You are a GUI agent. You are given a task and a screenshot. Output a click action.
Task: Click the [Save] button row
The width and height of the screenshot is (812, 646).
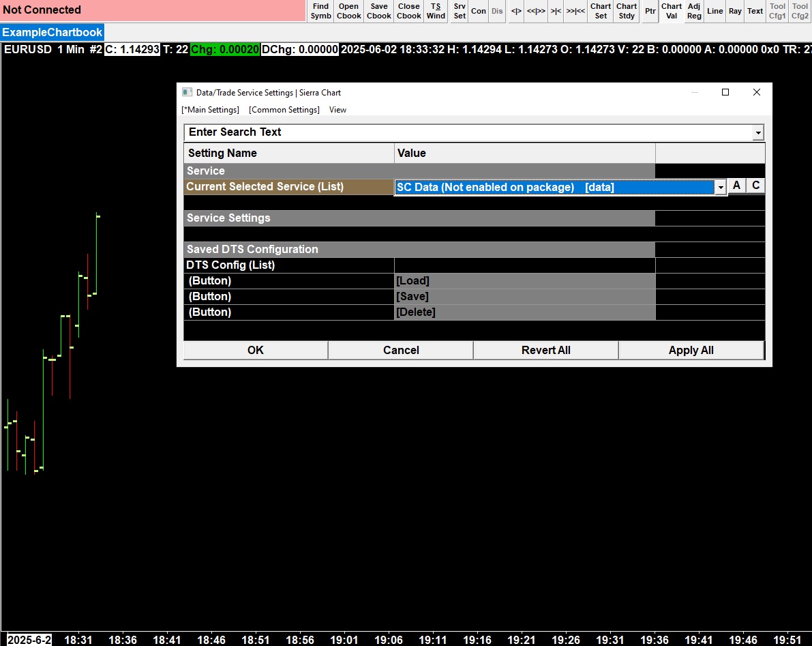coord(524,296)
